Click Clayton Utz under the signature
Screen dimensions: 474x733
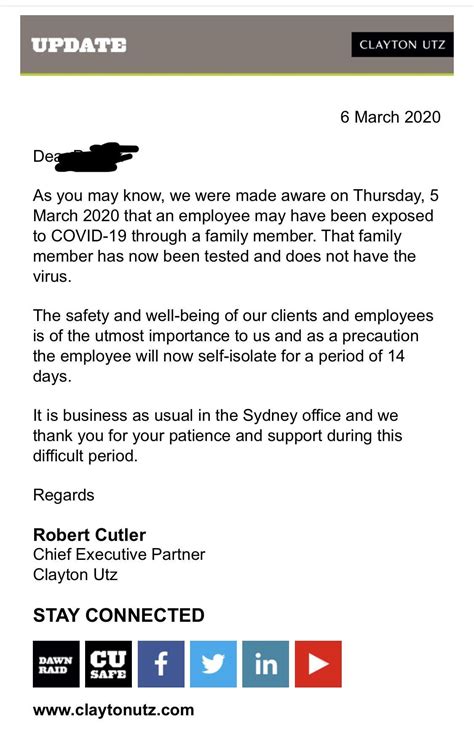75,575
